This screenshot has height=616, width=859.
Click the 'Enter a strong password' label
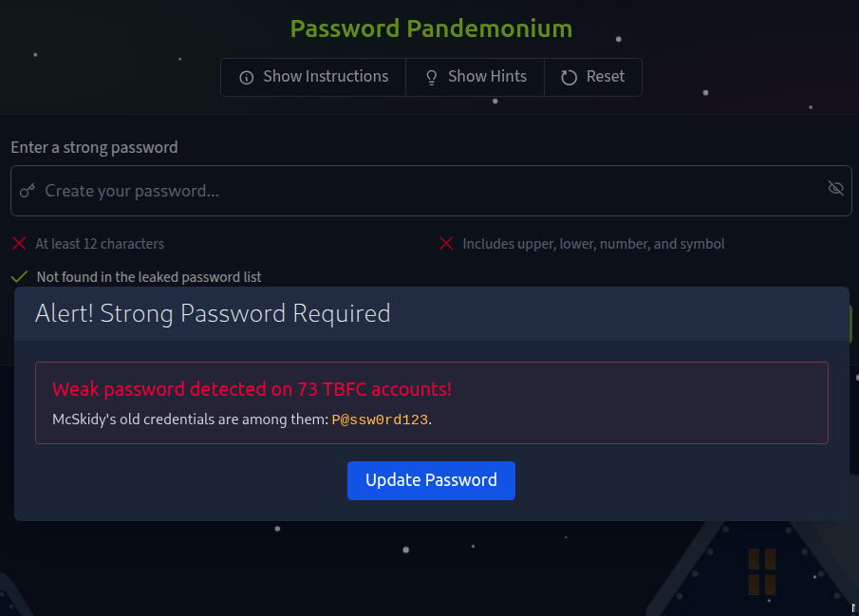[94, 147]
